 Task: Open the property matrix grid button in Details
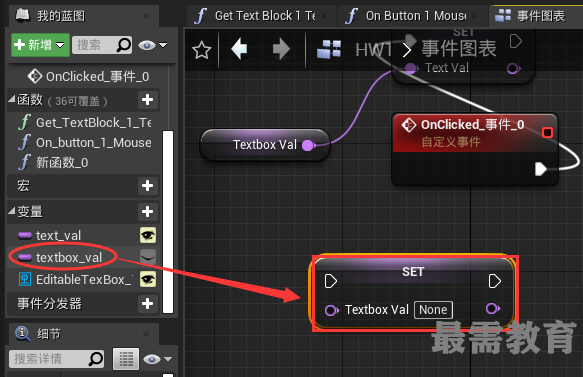pyautogui.click(x=126, y=359)
